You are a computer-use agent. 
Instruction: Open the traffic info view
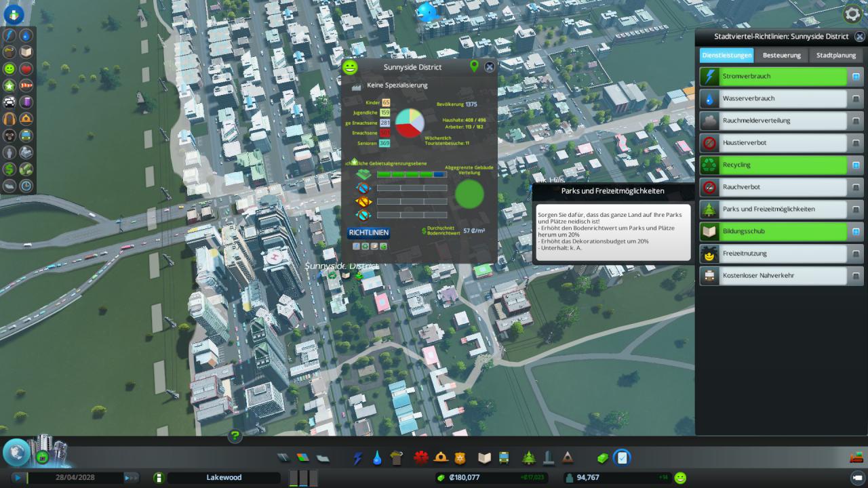9,102
